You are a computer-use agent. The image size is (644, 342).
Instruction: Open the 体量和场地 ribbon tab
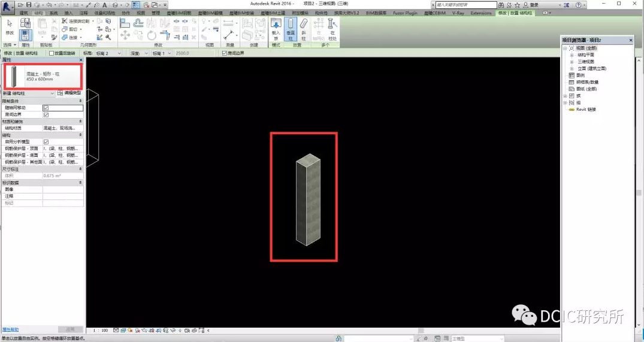[105, 13]
